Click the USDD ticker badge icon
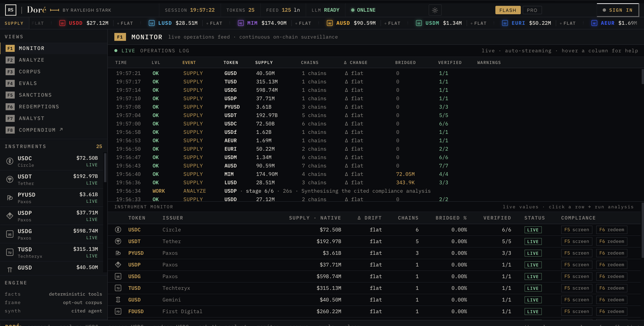644x326 pixels. [62, 23]
